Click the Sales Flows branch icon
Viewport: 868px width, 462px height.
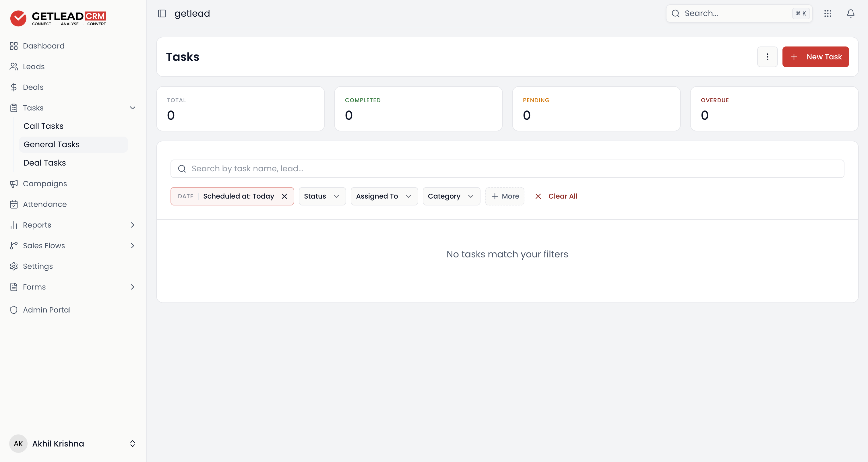(13, 246)
